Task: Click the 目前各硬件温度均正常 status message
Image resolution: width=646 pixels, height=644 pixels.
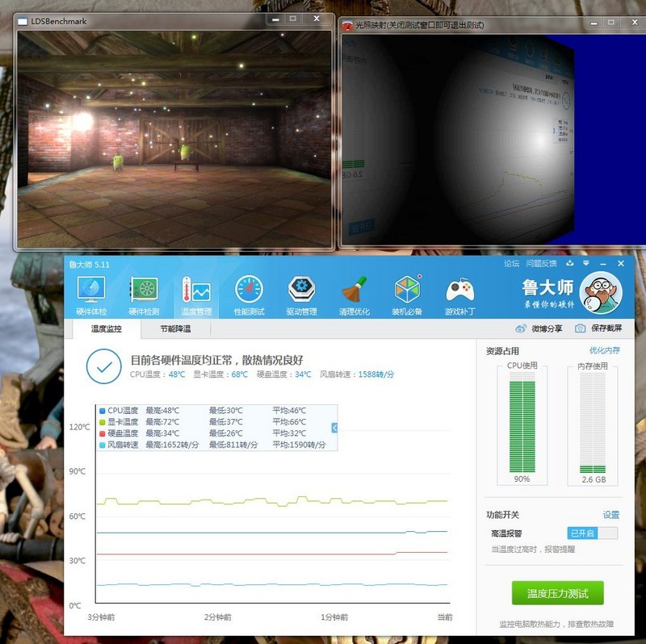Action: pyautogui.click(x=216, y=360)
